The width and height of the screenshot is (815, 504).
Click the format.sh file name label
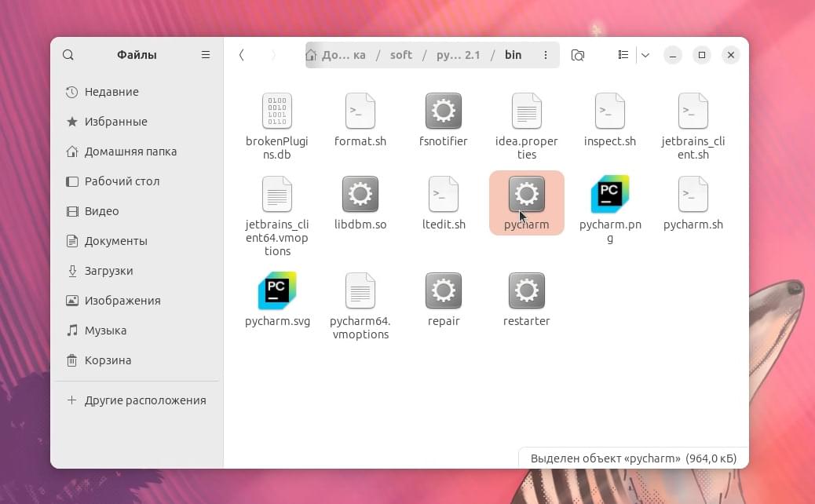[x=360, y=141]
